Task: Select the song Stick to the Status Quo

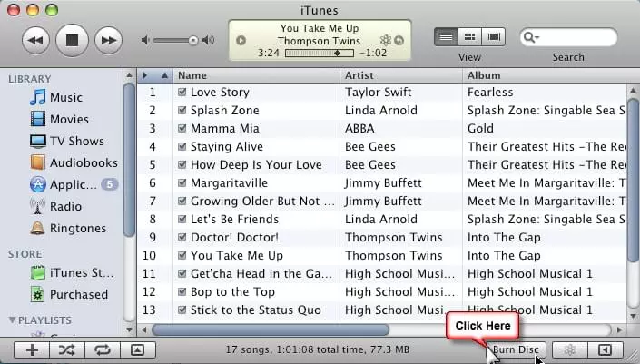Action: click(255, 310)
